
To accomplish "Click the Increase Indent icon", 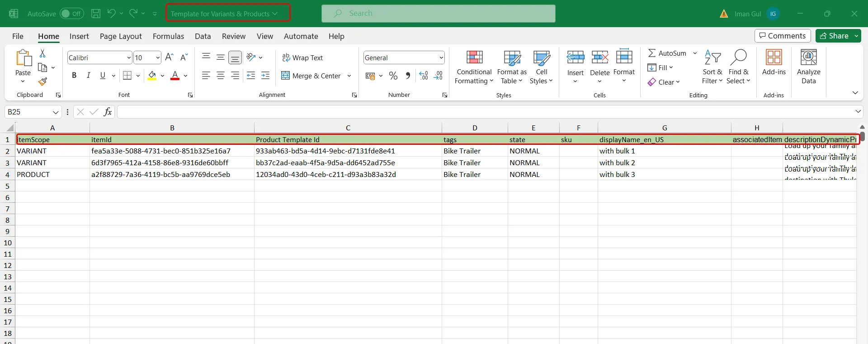I will click(x=265, y=76).
